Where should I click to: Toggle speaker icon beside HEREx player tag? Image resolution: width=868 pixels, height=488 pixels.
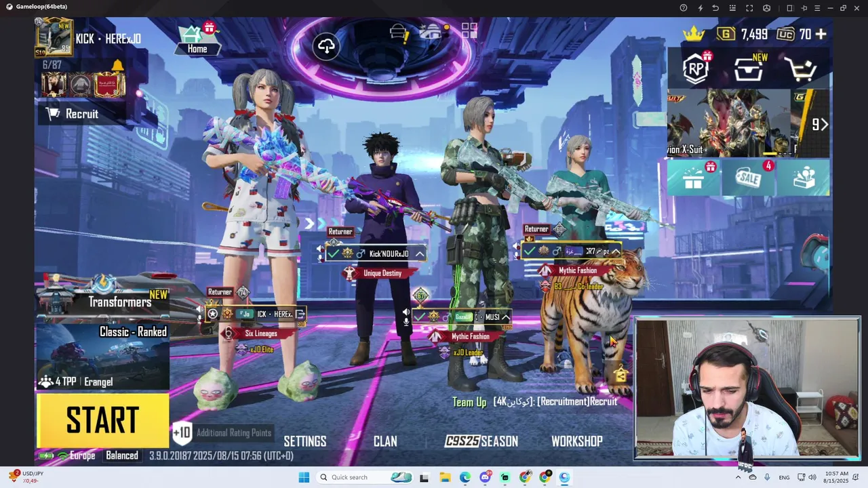200,310
